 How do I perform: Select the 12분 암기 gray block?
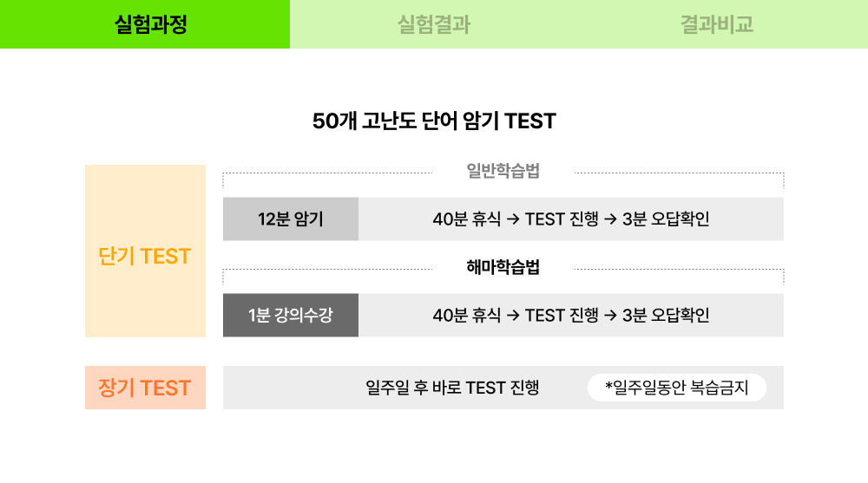tap(291, 219)
